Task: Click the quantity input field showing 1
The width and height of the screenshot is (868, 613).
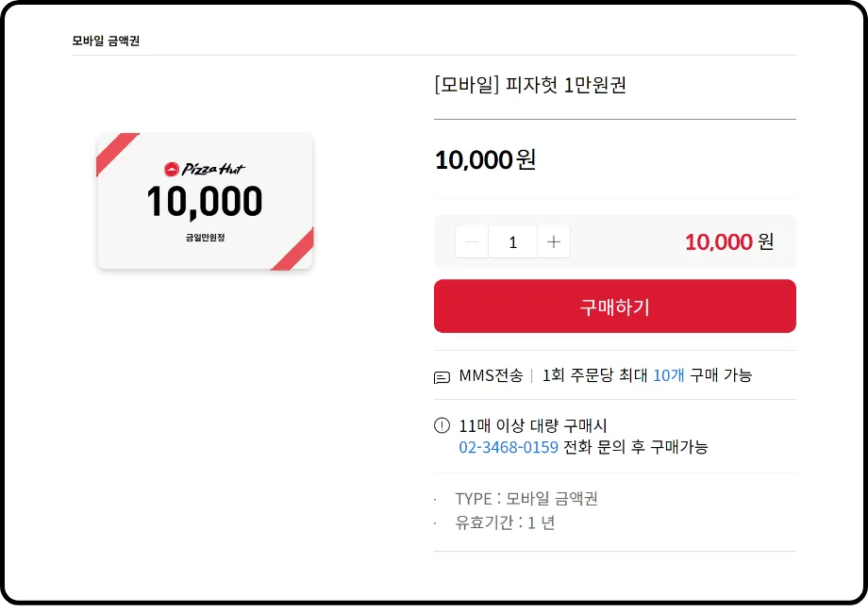Action: coord(512,242)
